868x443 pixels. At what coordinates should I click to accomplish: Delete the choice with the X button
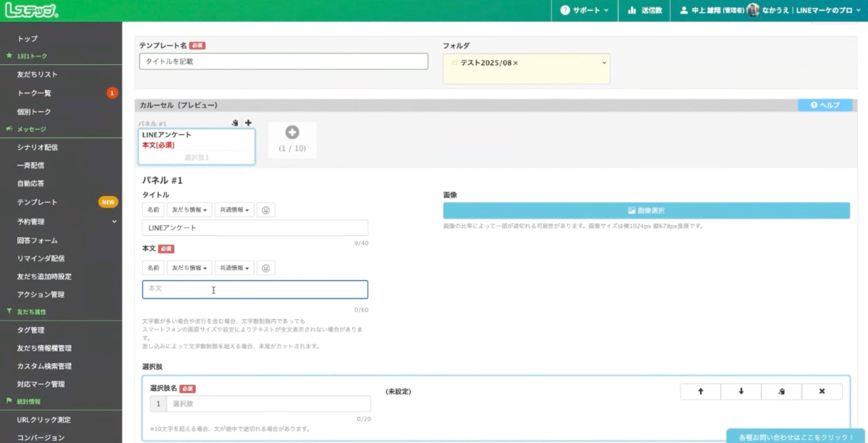tap(822, 392)
